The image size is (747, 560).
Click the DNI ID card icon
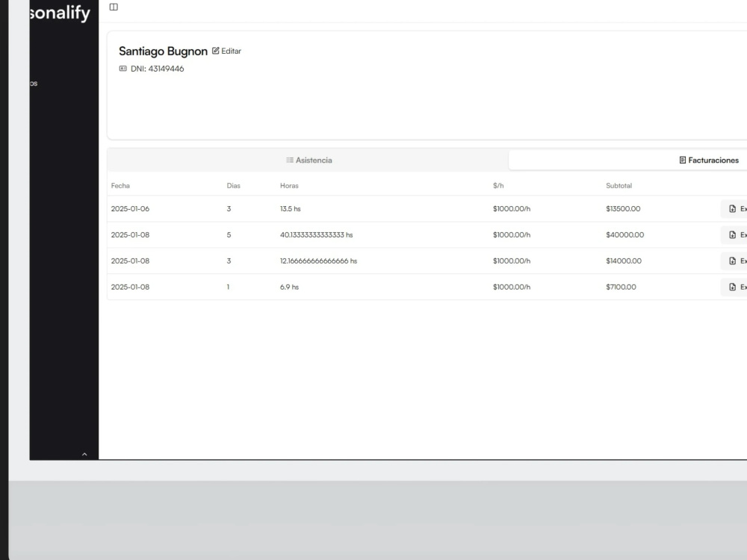(x=123, y=69)
